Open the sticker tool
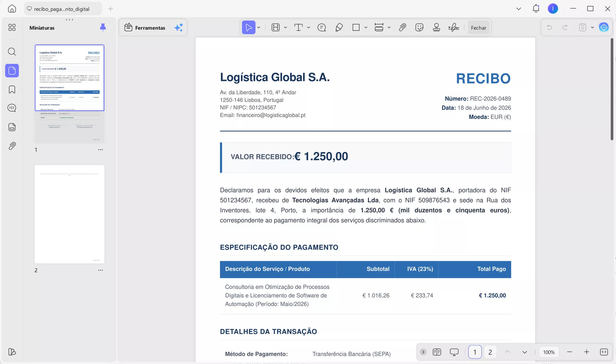 pyautogui.click(x=419, y=27)
